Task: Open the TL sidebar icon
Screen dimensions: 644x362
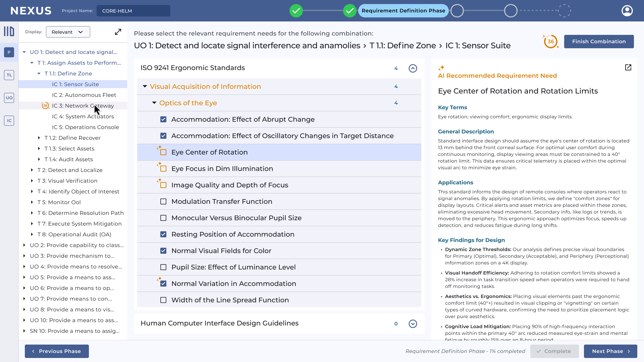Action: tap(9, 75)
